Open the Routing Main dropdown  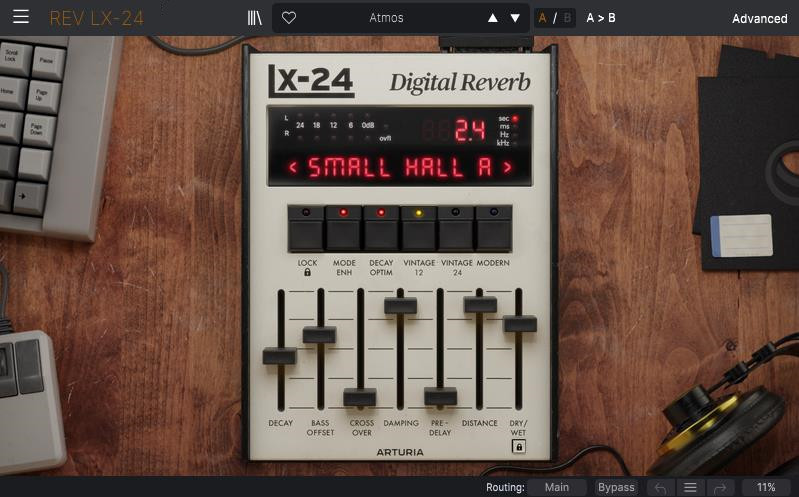click(x=556, y=487)
